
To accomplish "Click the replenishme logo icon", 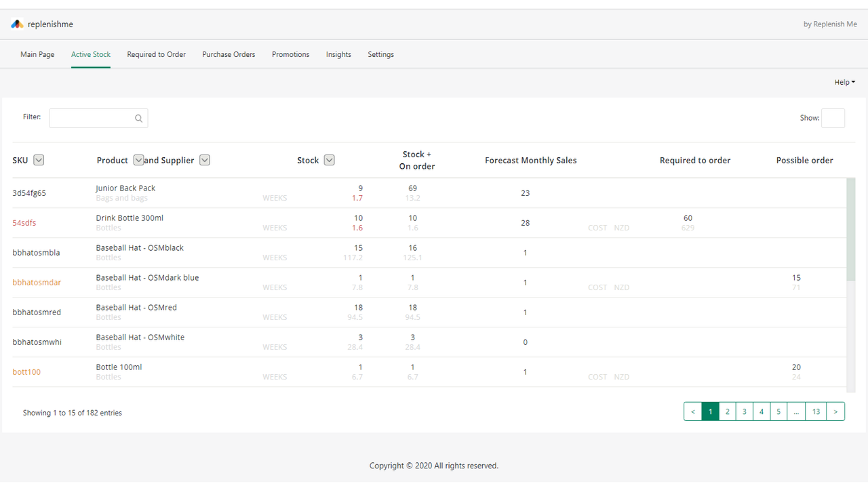I will click(16, 24).
